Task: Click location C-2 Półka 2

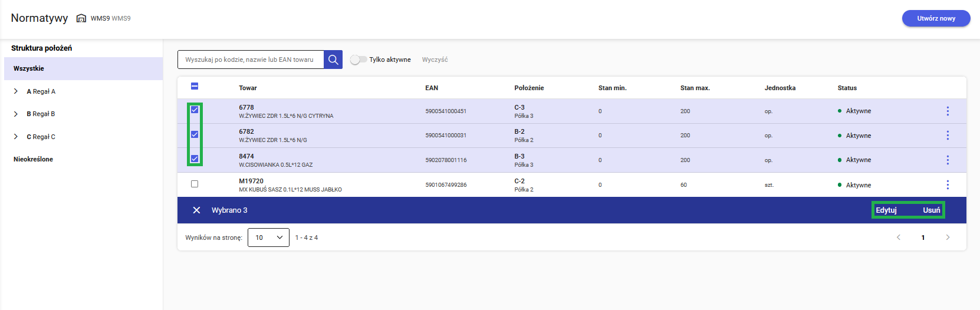Action: point(524,185)
